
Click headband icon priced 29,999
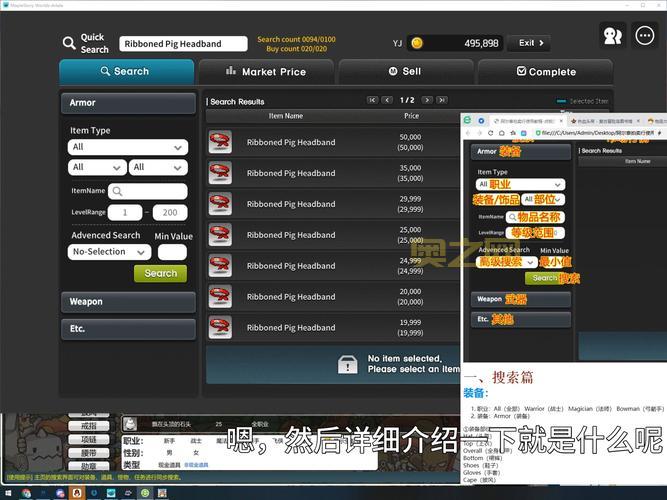pos(220,204)
